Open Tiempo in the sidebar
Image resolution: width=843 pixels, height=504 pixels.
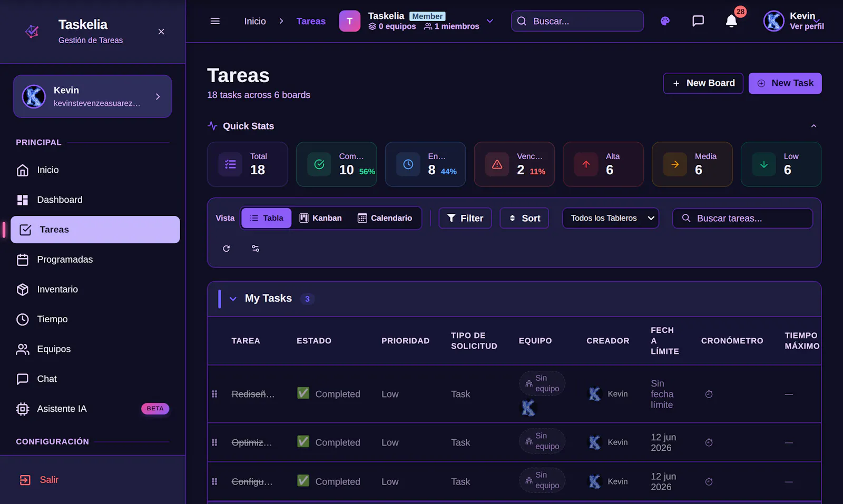95,319
